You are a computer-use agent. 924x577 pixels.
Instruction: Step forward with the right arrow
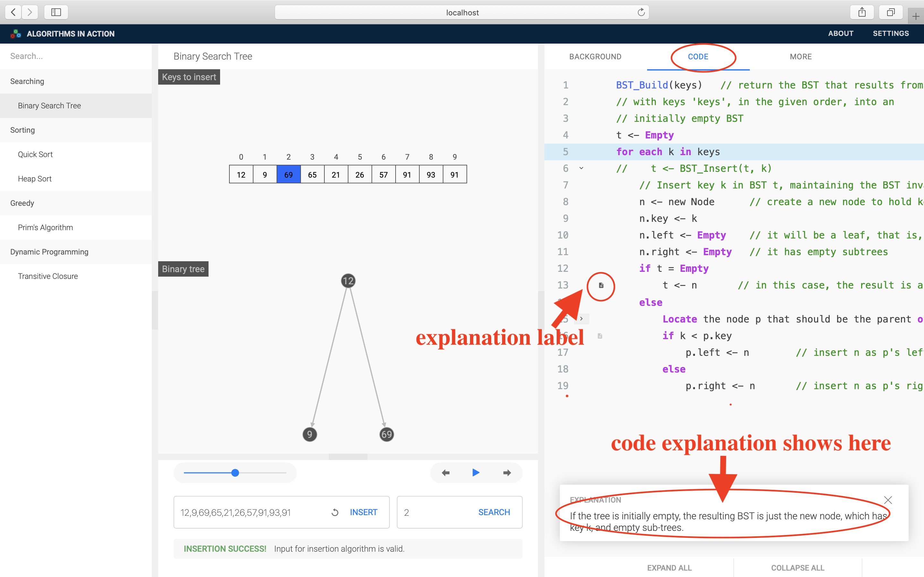(x=507, y=473)
